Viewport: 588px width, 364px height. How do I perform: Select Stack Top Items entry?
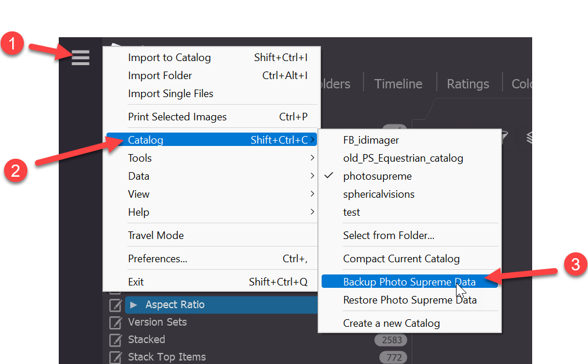(x=167, y=357)
